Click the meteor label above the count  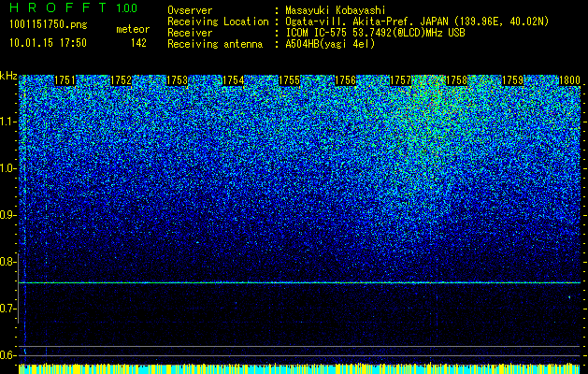tap(133, 29)
